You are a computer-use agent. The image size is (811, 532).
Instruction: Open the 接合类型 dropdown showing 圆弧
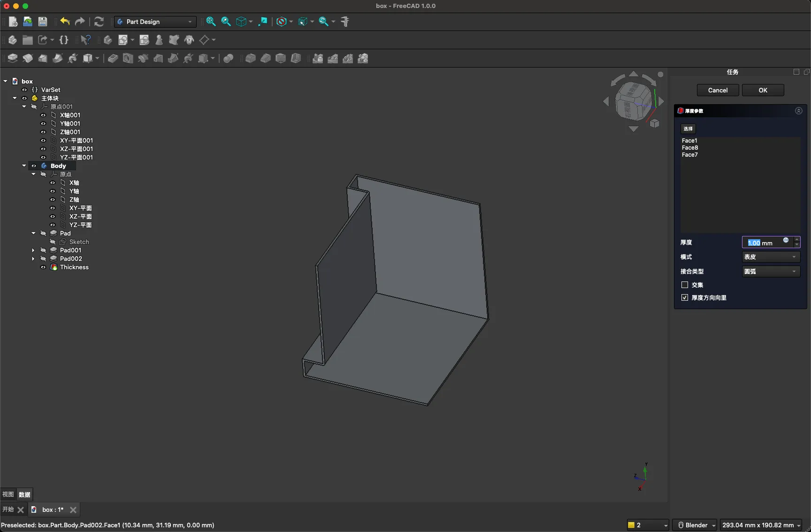(x=770, y=271)
